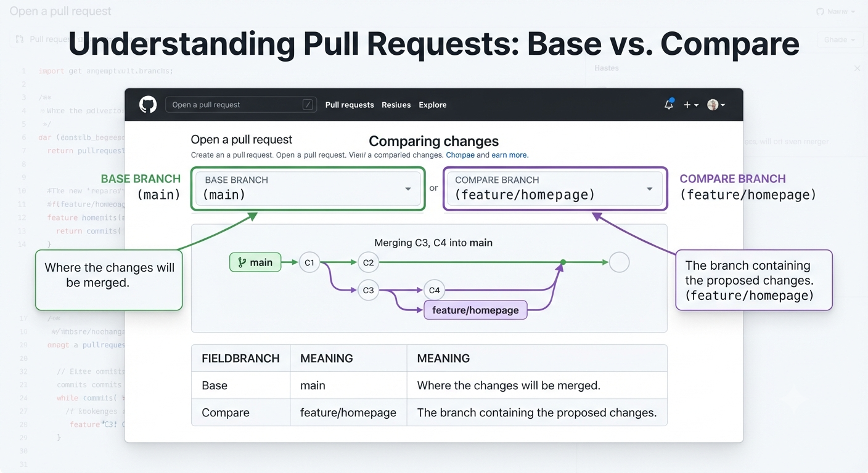The image size is (868, 473).
Task: Open the Ghade dropdown in background window
Action: (x=839, y=39)
